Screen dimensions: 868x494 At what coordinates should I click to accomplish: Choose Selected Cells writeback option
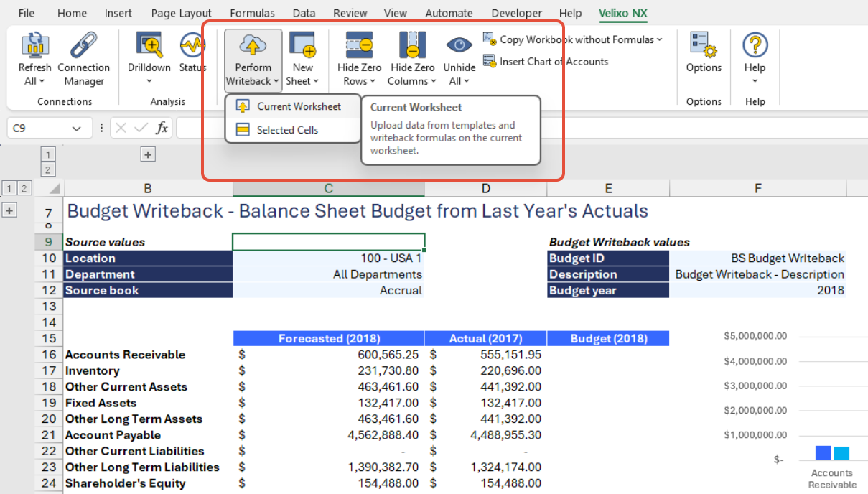point(287,130)
